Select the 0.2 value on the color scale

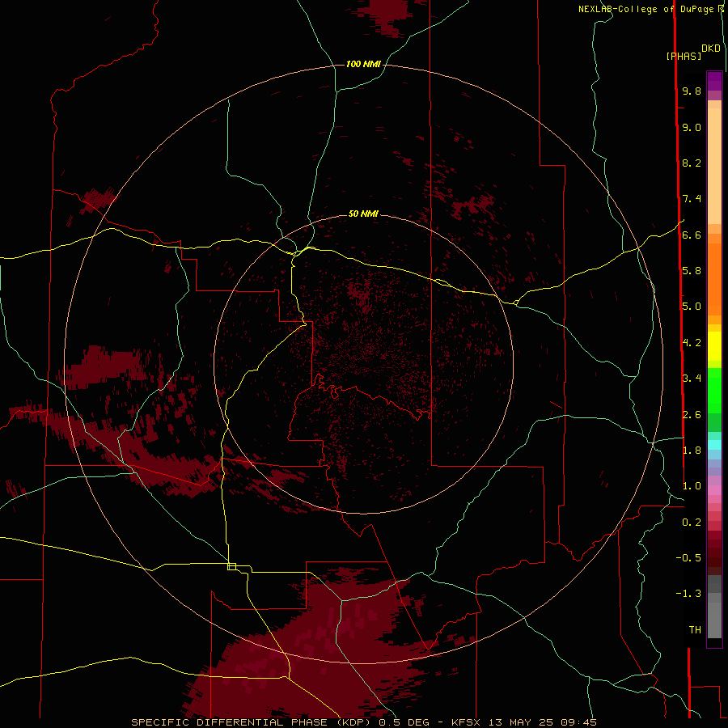point(692,523)
